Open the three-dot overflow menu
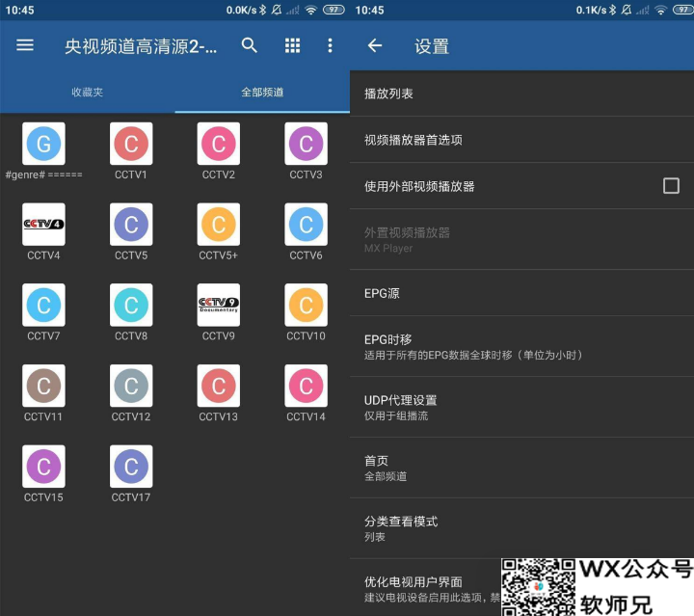The image size is (694, 616). click(330, 45)
